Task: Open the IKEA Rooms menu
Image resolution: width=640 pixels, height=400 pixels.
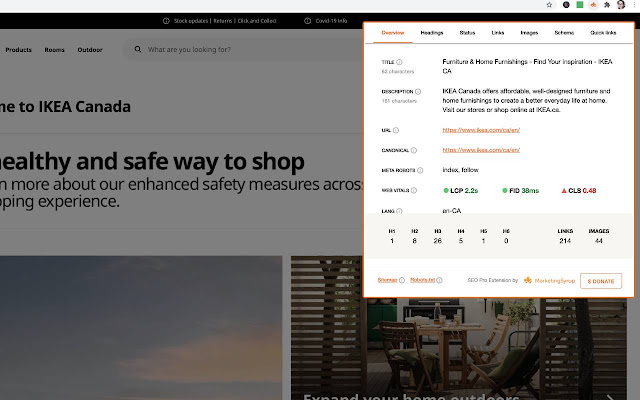Action: coord(54,50)
